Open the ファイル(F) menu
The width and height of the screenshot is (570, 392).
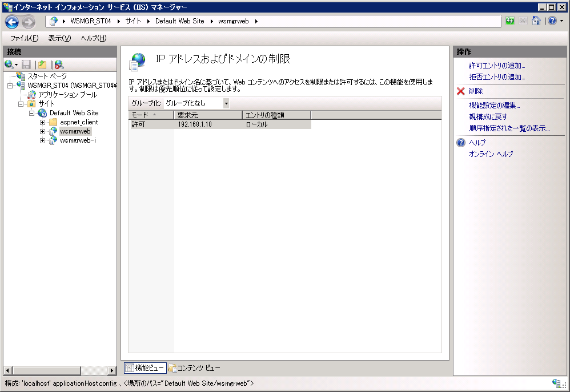pyautogui.click(x=24, y=38)
